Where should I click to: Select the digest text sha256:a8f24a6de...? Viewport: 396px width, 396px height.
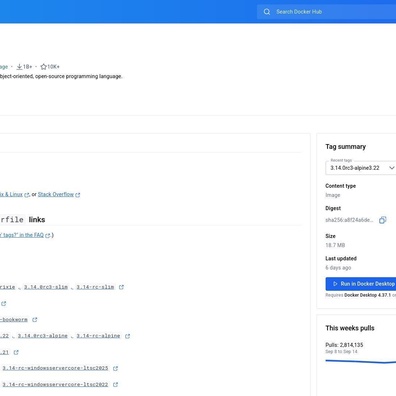(x=349, y=220)
